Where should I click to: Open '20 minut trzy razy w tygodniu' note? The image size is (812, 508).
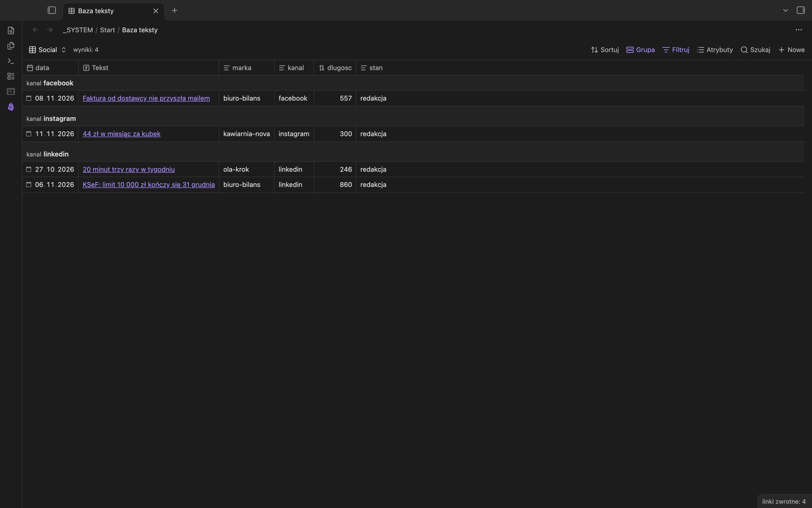[128, 169]
